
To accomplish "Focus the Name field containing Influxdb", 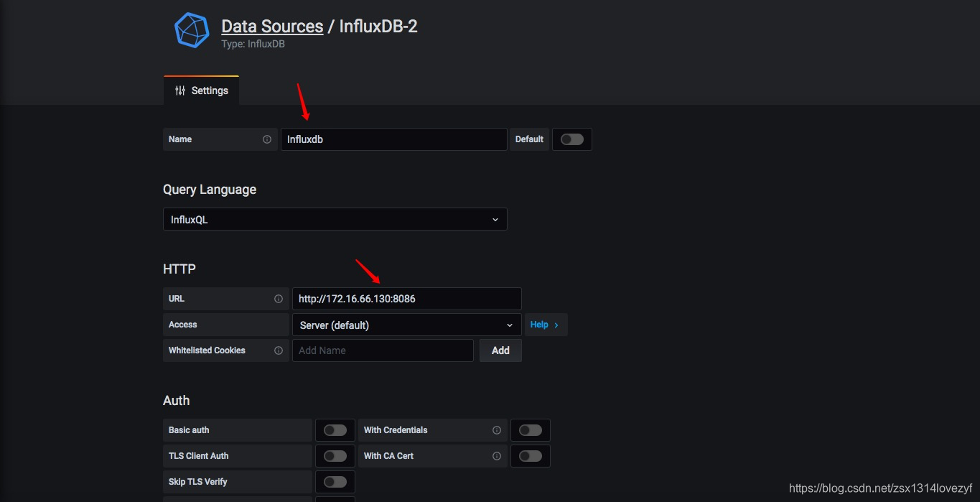I will [394, 139].
